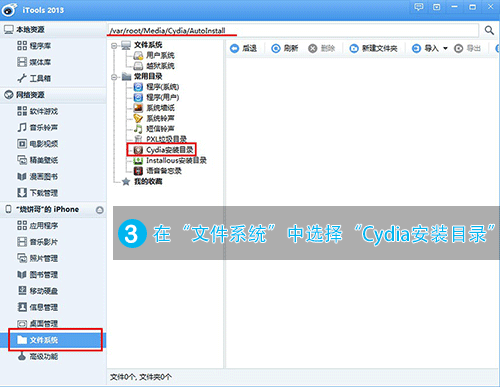Open 软件游戏 under network resources
The height and width of the screenshot is (387, 500).
tap(38, 111)
